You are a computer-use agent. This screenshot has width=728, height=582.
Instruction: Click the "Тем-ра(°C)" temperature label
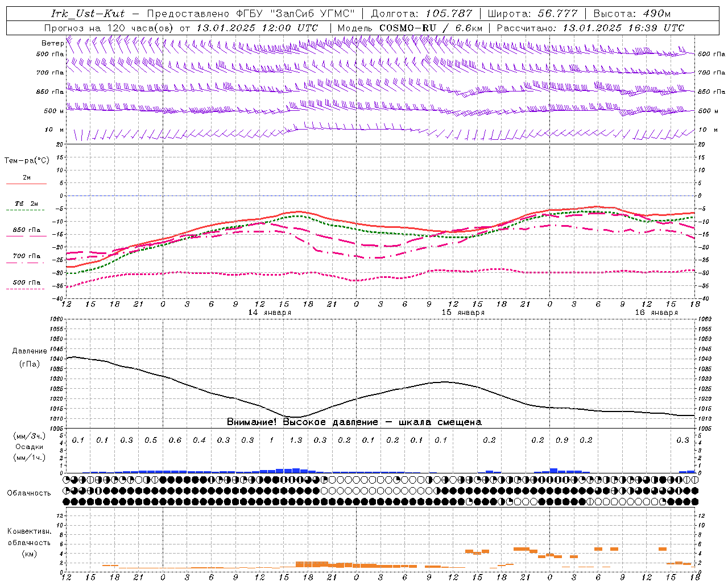click(27, 161)
